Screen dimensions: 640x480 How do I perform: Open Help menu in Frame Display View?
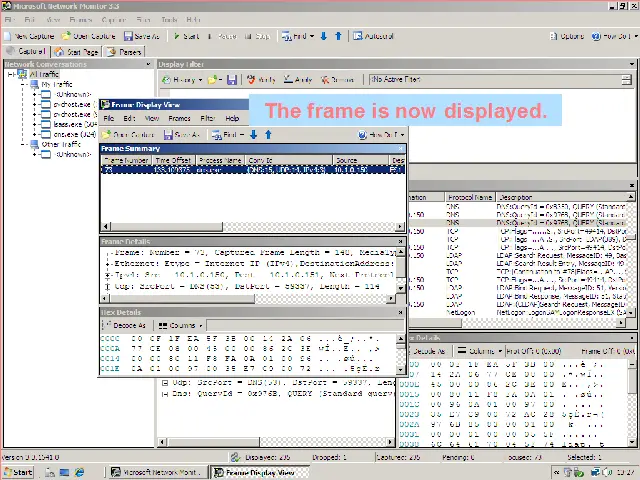coord(232,118)
